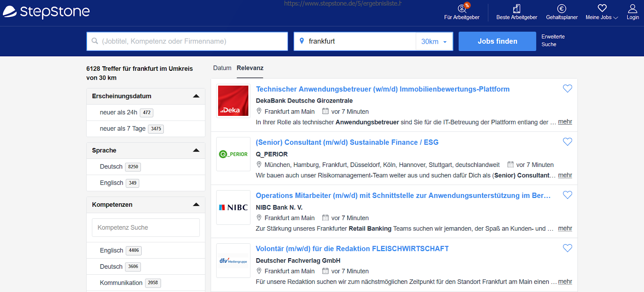Save the Operations Mitarbeiter job with heart
Image resolution: width=644 pixels, height=292 pixels.
click(567, 195)
